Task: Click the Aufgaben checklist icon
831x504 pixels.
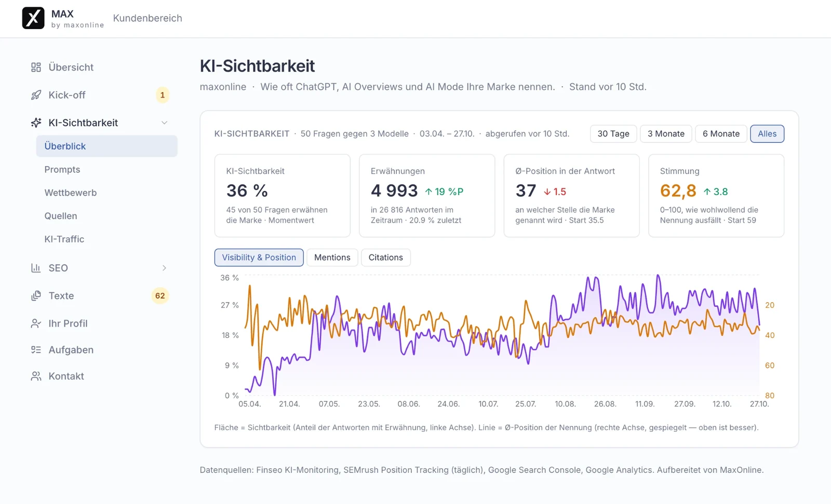Action: click(x=36, y=350)
